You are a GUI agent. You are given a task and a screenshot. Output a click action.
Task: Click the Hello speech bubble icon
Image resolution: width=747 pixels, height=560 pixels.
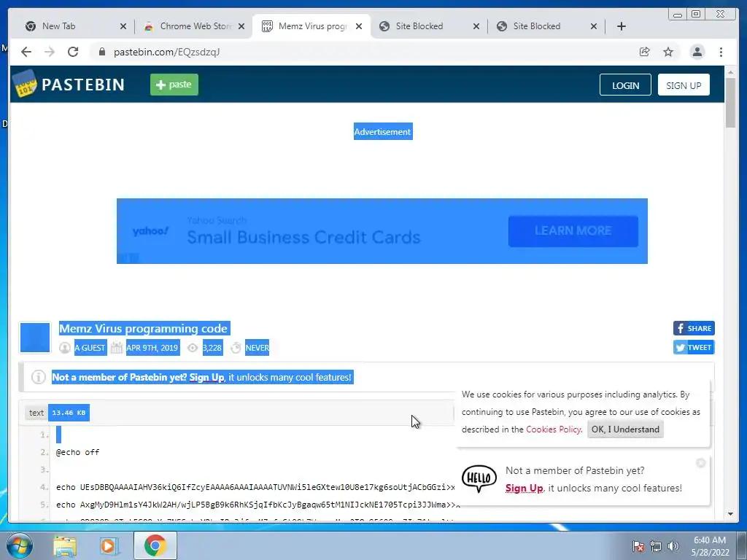pyautogui.click(x=479, y=478)
